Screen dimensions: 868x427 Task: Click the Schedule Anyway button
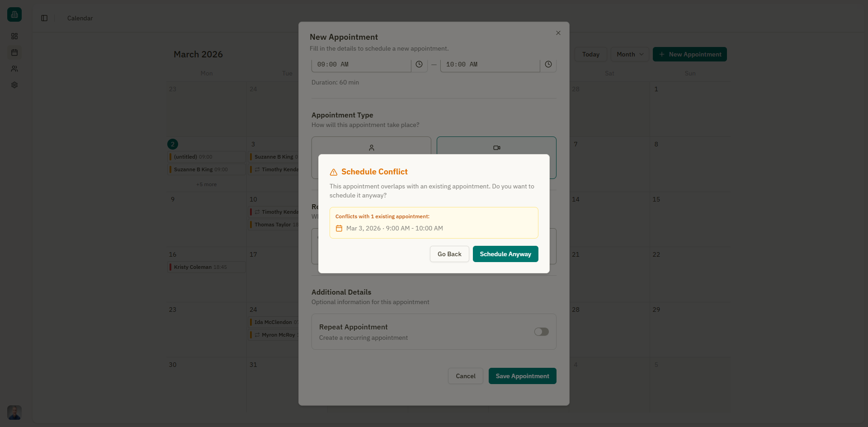coord(505,254)
